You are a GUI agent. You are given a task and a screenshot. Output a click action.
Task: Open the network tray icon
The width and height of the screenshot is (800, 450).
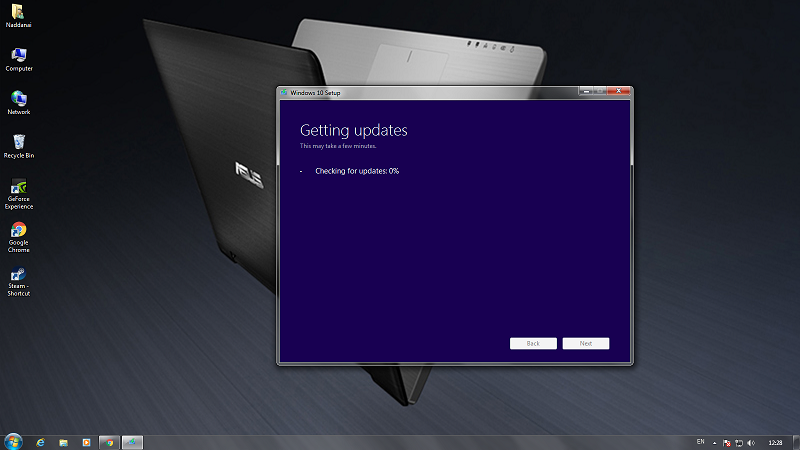(x=739, y=443)
